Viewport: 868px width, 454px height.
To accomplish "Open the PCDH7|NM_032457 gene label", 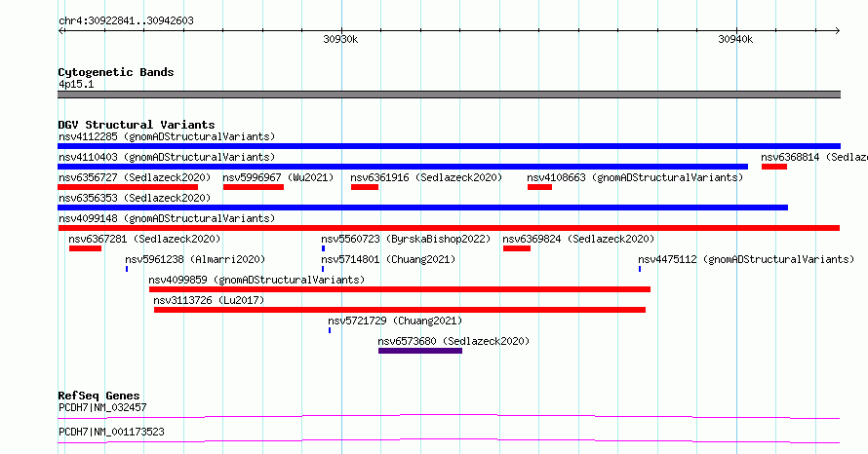I will tap(102, 407).
